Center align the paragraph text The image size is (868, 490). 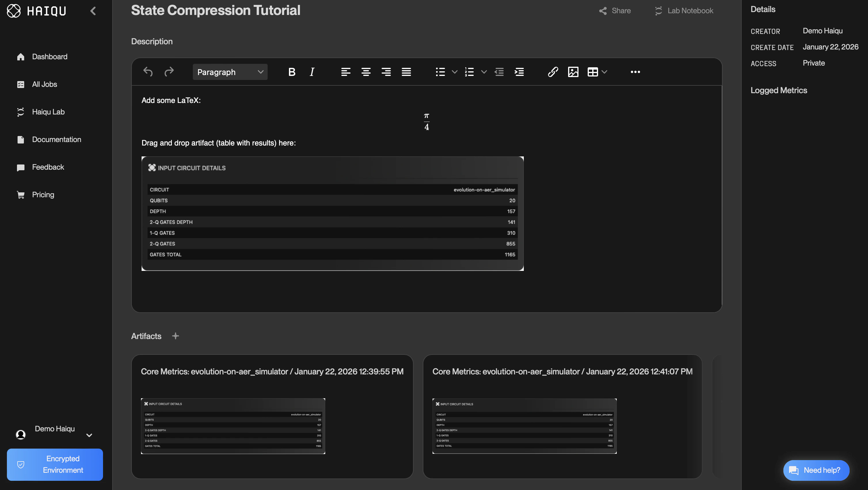click(366, 72)
